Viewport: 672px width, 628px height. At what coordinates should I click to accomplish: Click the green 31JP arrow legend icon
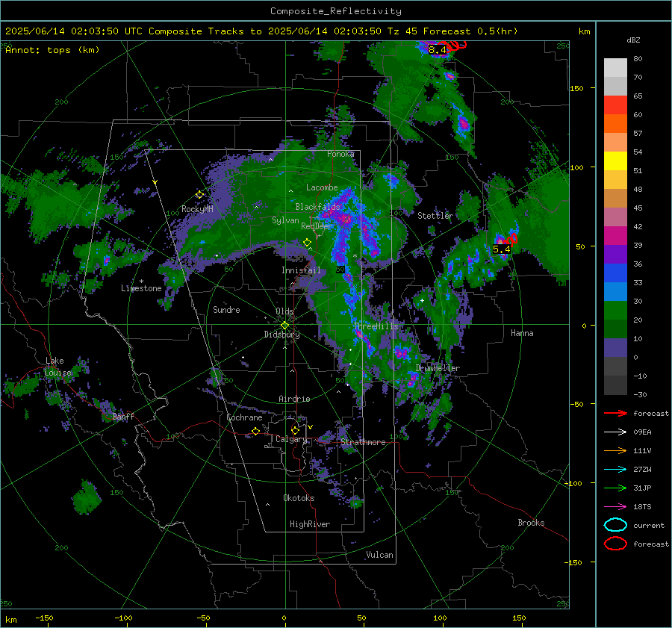(615, 488)
